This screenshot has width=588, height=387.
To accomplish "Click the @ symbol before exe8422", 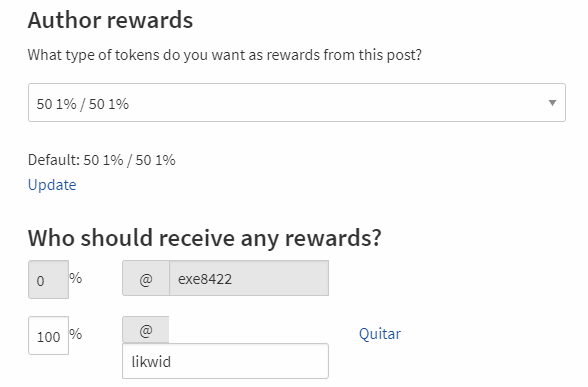I will tap(146, 278).
